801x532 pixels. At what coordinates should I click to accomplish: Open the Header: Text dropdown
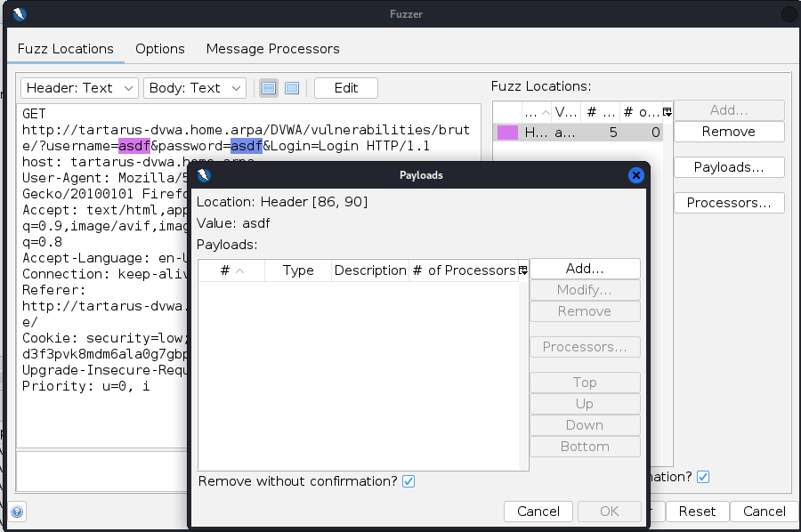tap(79, 88)
